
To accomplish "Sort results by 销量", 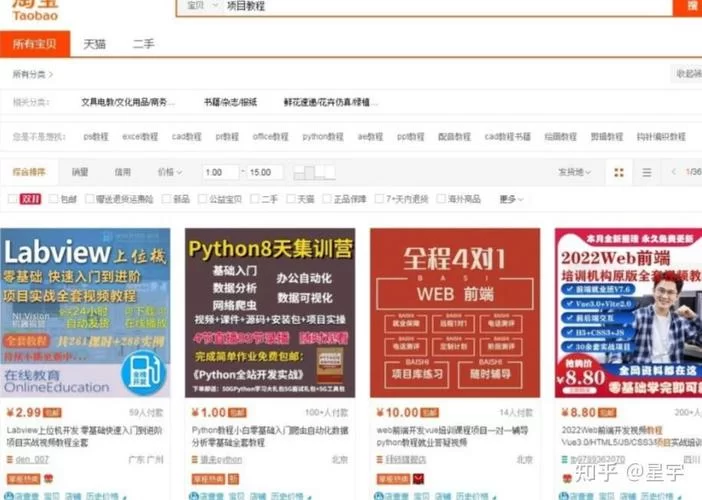I will pyautogui.click(x=80, y=172).
